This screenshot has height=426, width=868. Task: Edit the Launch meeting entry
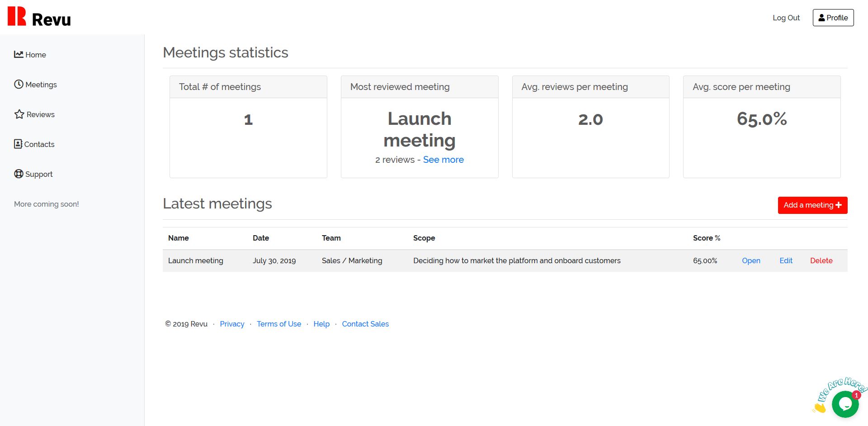[786, 260]
